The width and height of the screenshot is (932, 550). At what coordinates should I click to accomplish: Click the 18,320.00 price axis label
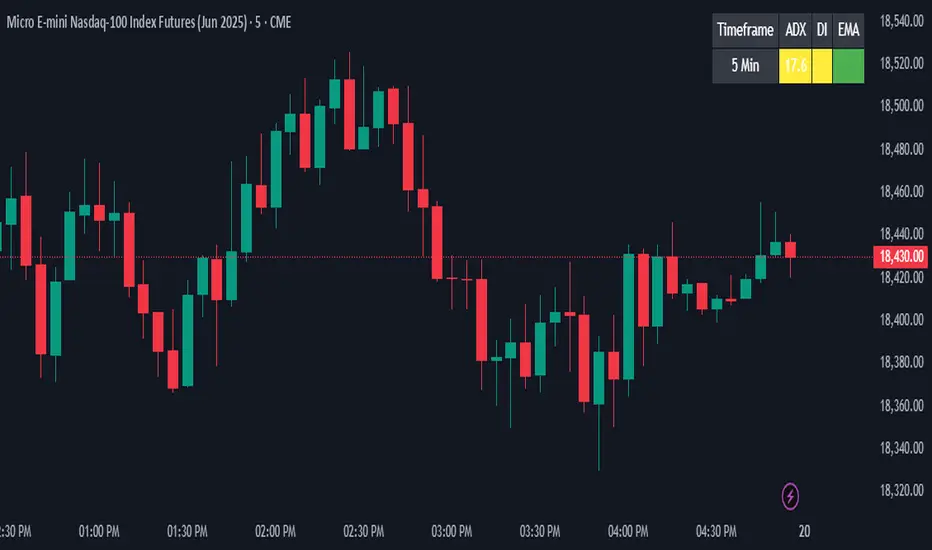click(x=900, y=491)
